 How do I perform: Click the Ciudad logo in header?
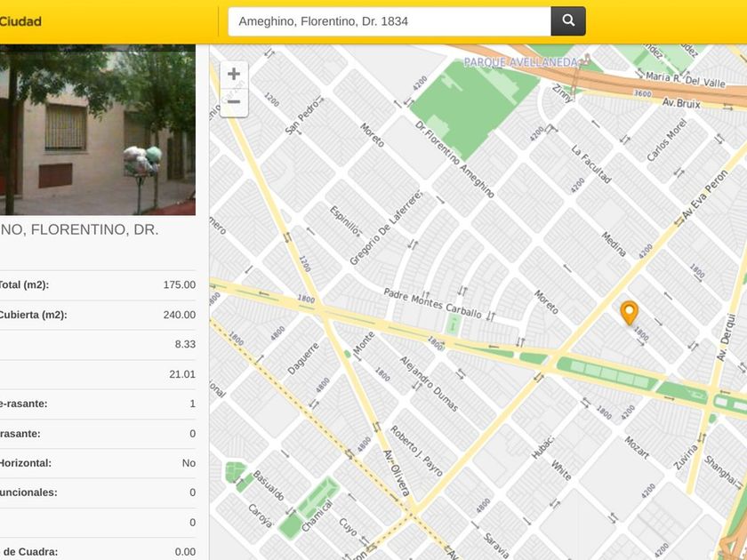(x=20, y=21)
